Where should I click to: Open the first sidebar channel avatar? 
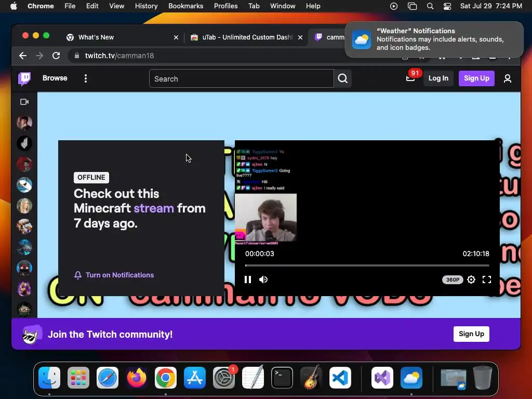coord(24,123)
